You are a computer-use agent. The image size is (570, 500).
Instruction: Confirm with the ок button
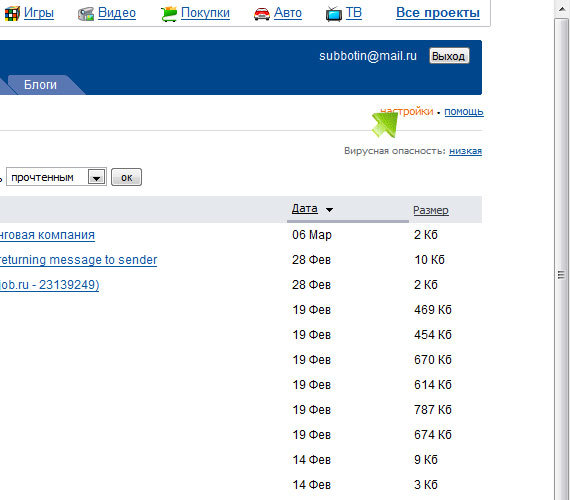tap(126, 177)
